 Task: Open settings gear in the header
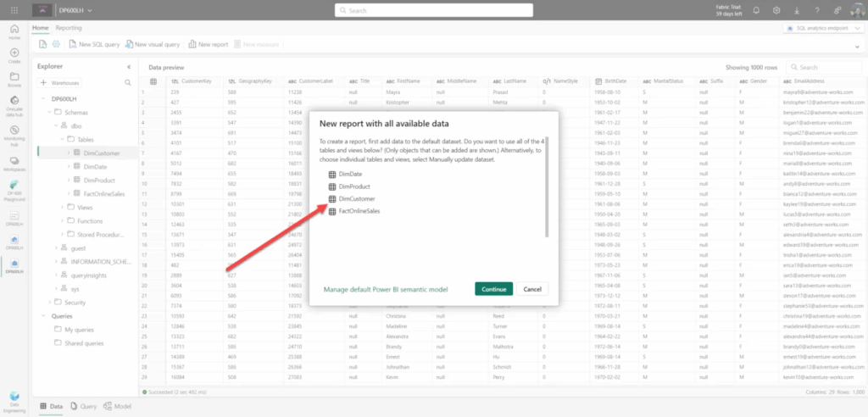click(776, 10)
